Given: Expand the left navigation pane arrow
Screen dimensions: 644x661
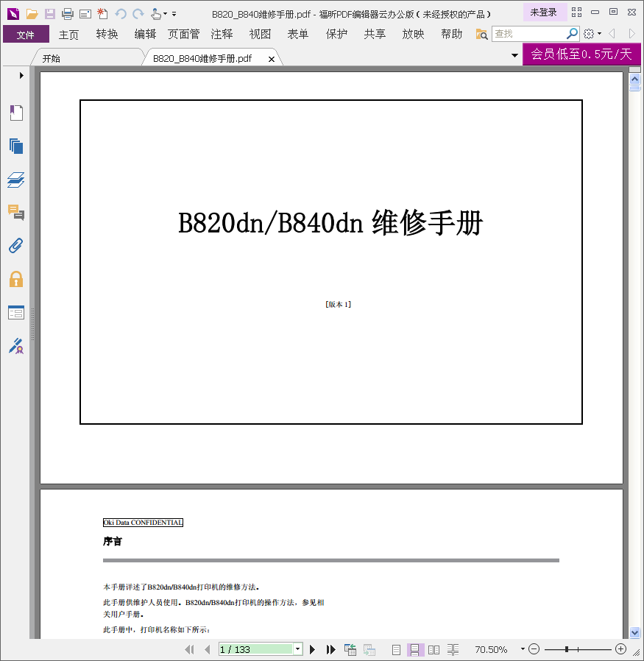Looking at the screenshot, I should click(x=21, y=76).
